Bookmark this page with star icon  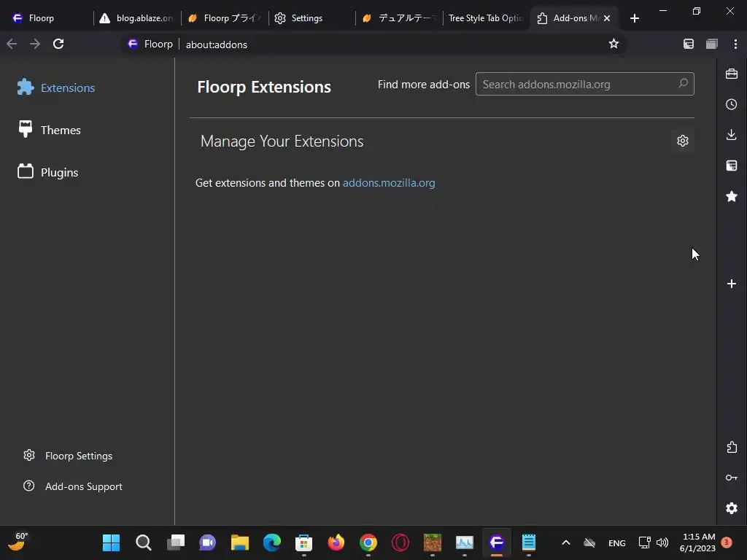pyautogui.click(x=614, y=44)
